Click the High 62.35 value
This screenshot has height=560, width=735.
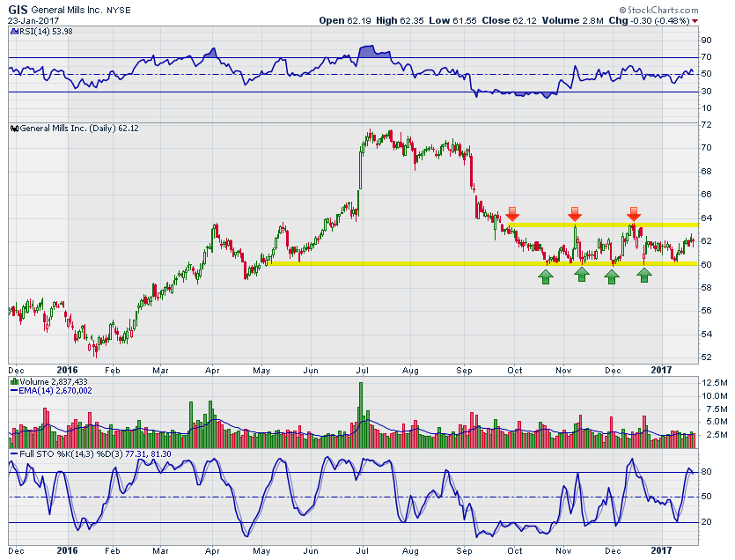400,20
